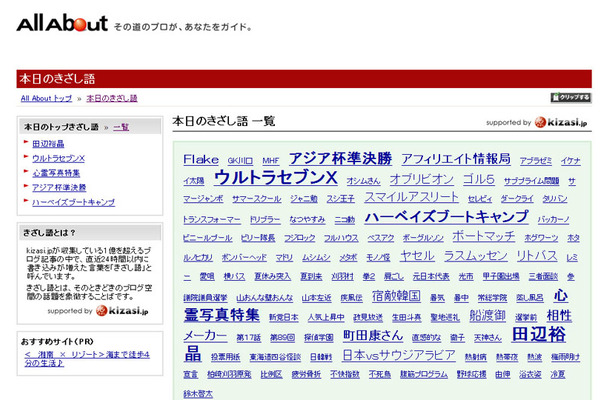This screenshot has height=400, width=610.
Task: Select 元日本代表 tag
Action: coord(431,276)
